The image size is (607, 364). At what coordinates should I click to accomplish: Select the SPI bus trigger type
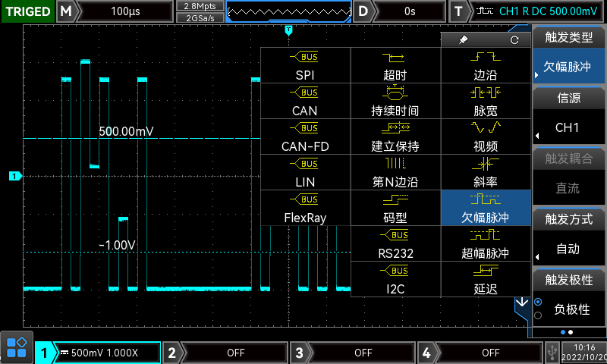[305, 66]
